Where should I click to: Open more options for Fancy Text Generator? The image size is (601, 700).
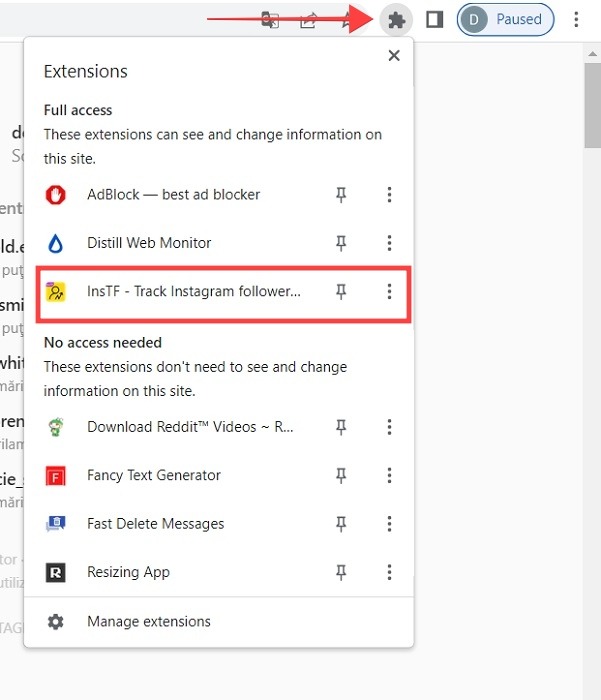tap(389, 475)
